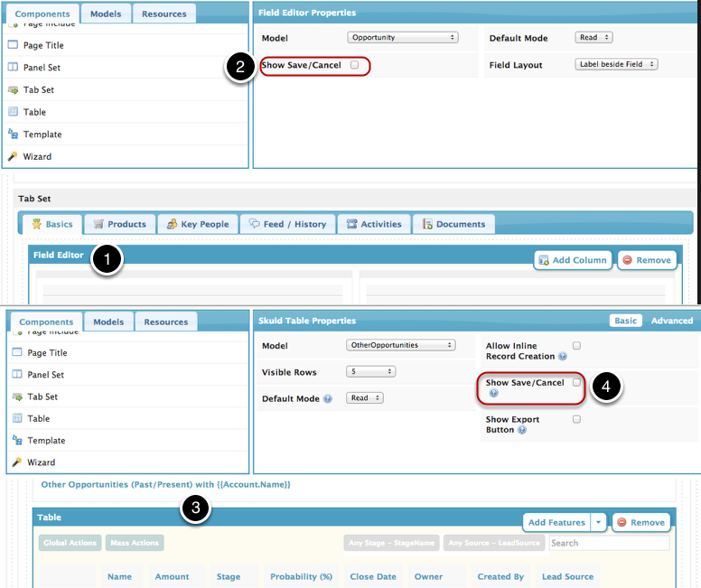Image resolution: width=701 pixels, height=588 pixels.
Task: Open the Model dropdown showing Opportunity
Action: click(402, 38)
